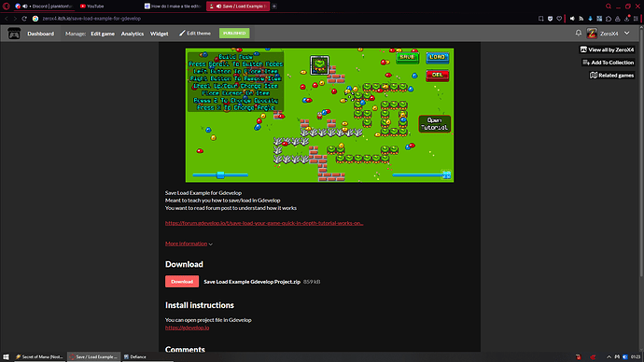Click the user account icon in browser toolbar
The image size is (644, 362).
(x=617, y=19)
